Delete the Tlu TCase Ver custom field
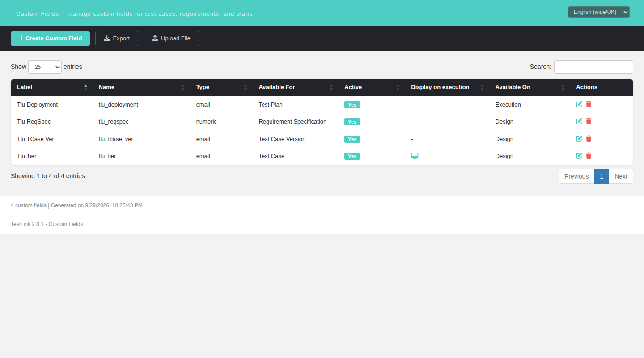 (589, 139)
